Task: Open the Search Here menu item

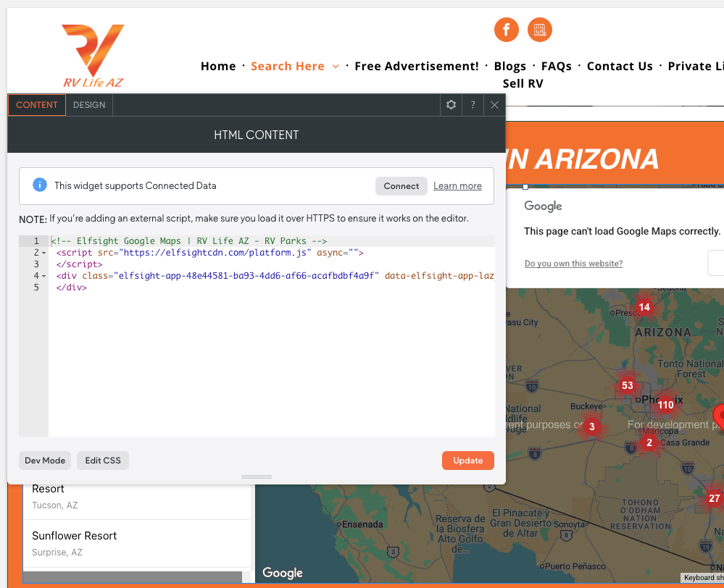Action: point(287,67)
